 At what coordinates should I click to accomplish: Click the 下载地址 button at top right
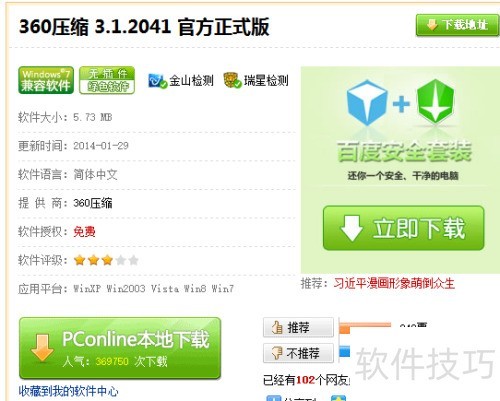(457, 25)
